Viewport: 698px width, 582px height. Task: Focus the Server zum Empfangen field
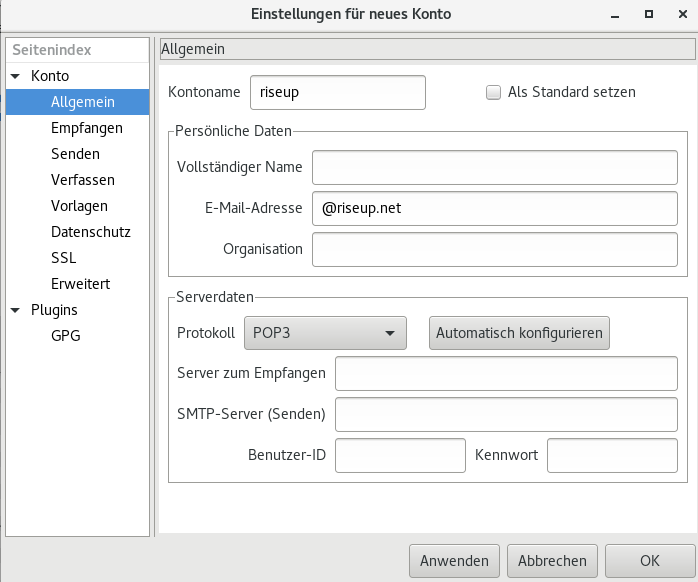pyautogui.click(x=506, y=373)
